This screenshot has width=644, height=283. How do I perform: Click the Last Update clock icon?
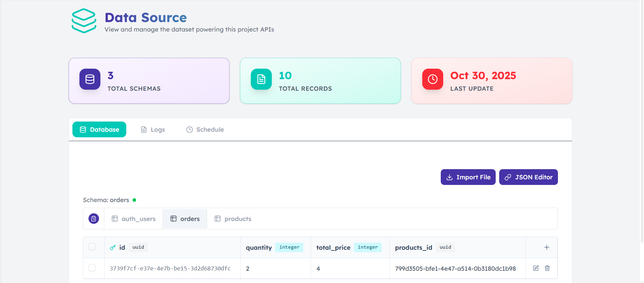point(433,79)
